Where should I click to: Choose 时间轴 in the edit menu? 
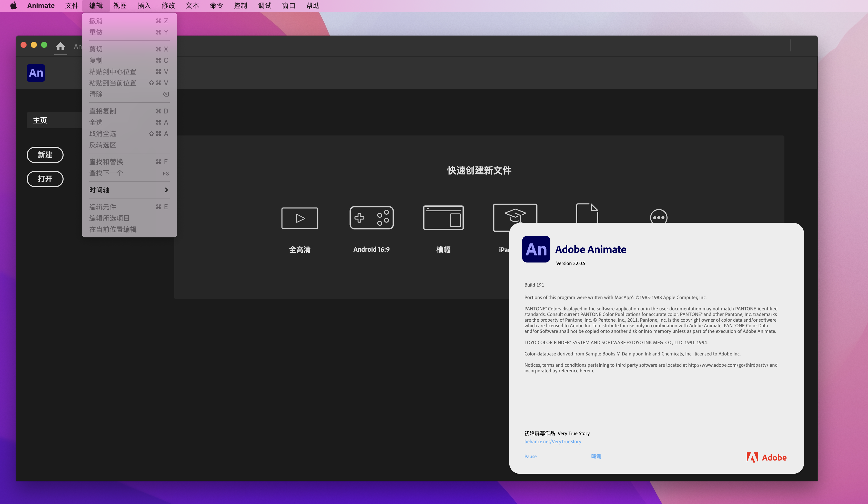point(129,190)
